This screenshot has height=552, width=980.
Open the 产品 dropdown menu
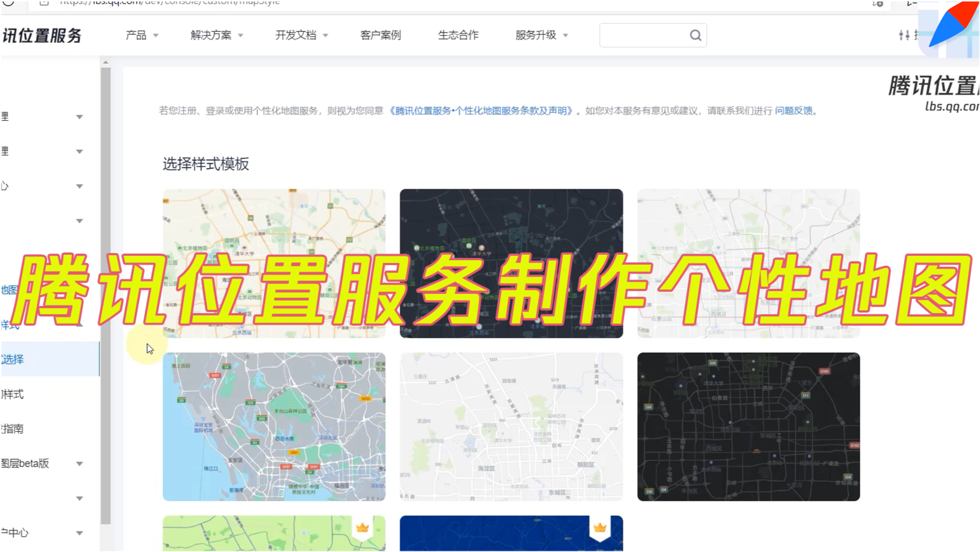coord(142,35)
